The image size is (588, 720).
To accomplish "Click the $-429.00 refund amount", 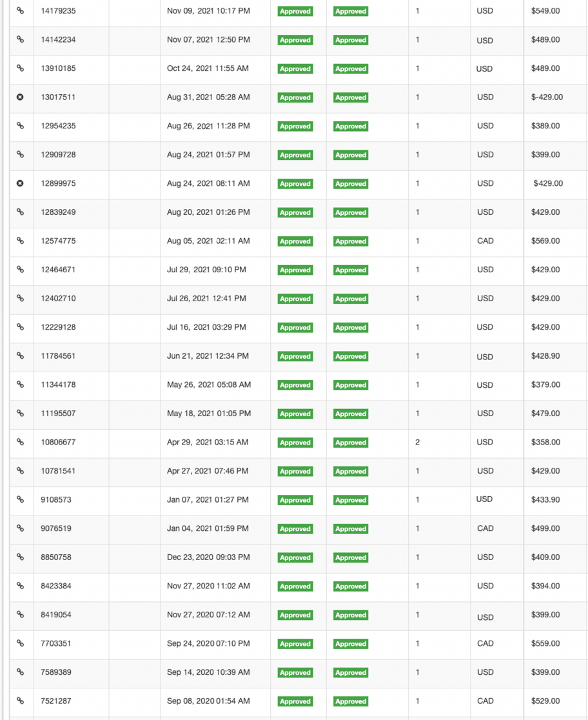I will (547, 97).
